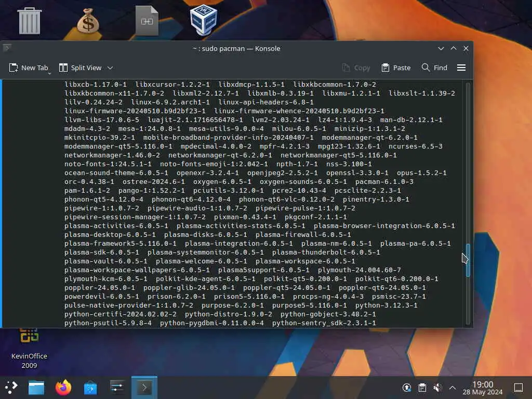Open a New Tab in Konsole
Screen dimensions: 532x399
tap(29, 68)
